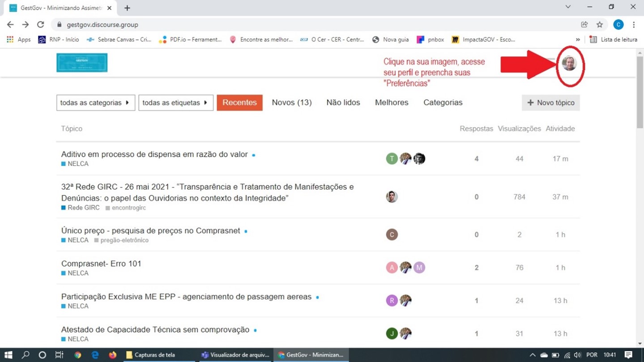Screen dimensions: 644x362
Task: Click the Firefox icon in the taskbar
Action: (112, 355)
